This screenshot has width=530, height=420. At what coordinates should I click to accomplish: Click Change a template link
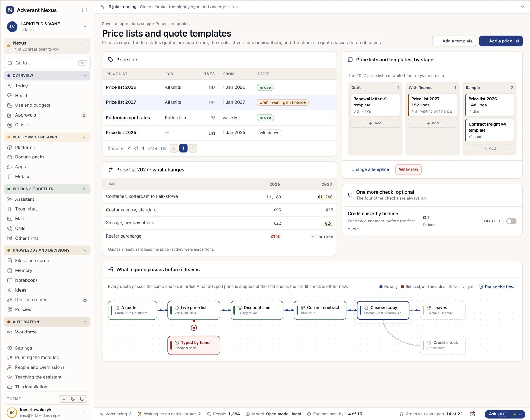pyautogui.click(x=370, y=169)
